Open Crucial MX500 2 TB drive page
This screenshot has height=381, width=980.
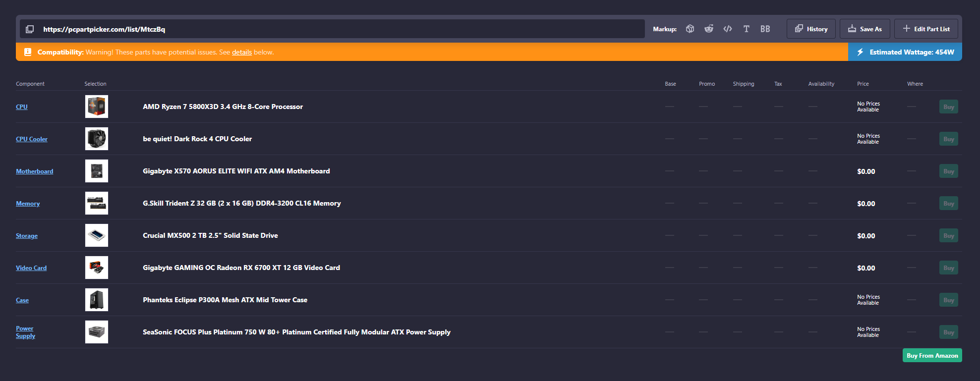point(210,235)
